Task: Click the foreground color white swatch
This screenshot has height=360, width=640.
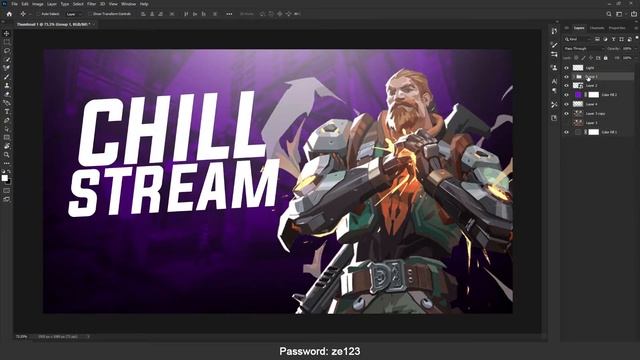Action: (x=4, y=178)
